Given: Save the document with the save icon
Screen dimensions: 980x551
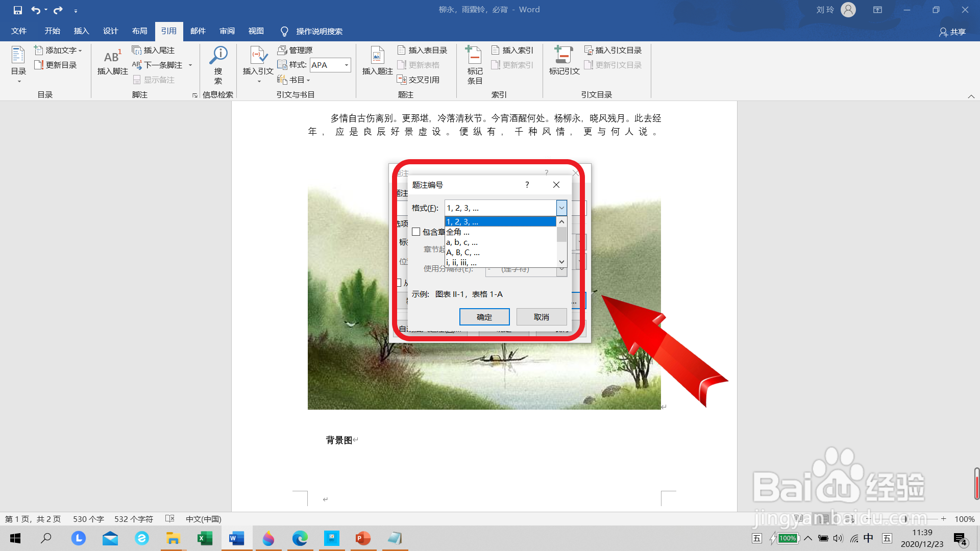Looking at the screenshot, I should (18, 10).
